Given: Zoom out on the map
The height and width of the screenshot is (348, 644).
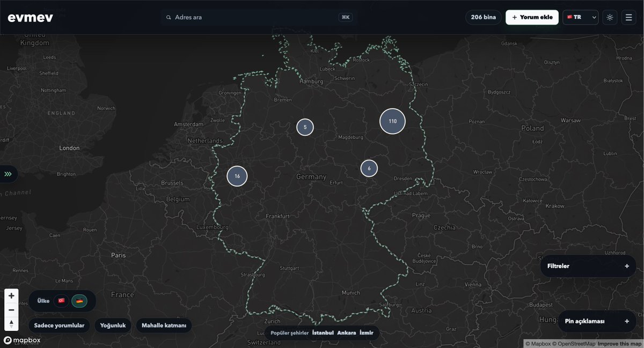Looking at the screenshot, I should [11, 310].
